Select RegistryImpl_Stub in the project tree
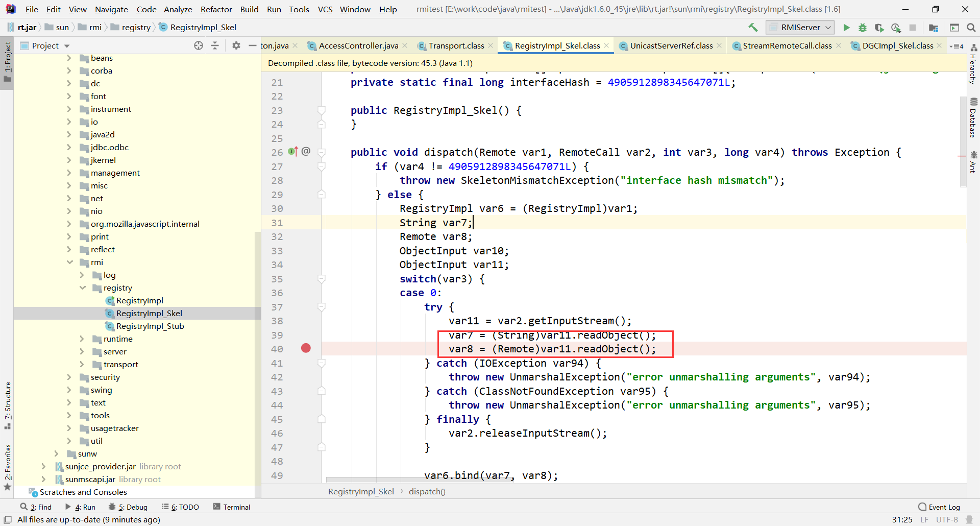The width and height of the screenshot is (980, 526). 150,326
